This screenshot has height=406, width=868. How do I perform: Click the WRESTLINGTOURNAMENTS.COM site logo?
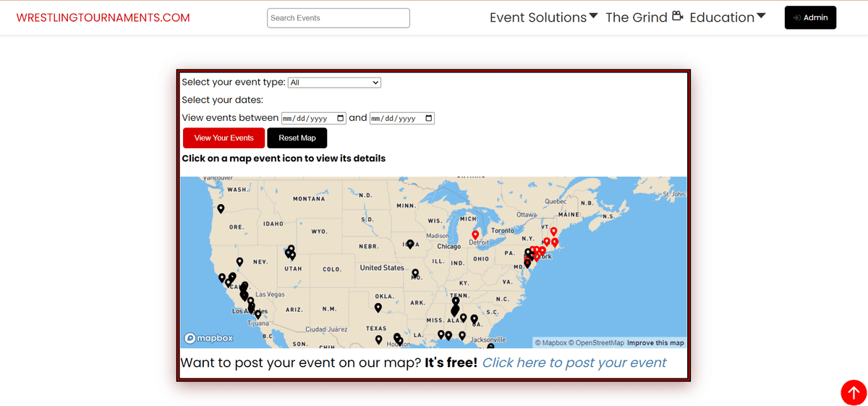click(103, 17)
